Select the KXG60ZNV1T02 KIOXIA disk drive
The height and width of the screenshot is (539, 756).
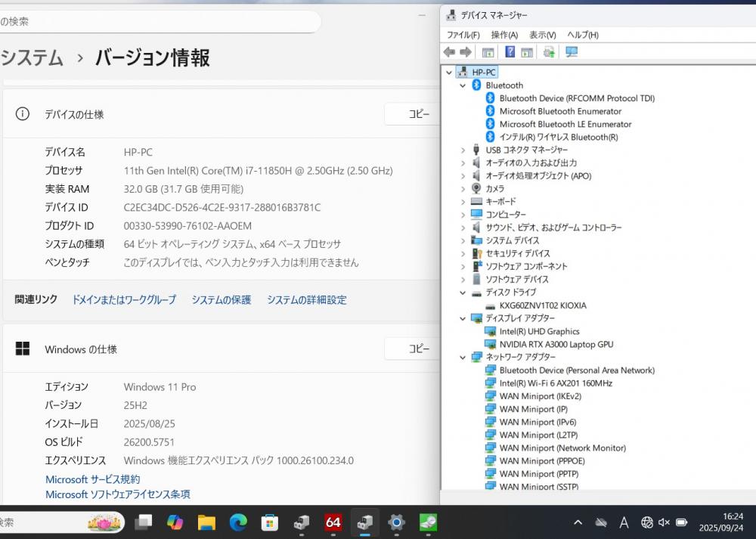click(x=542, y=305)
